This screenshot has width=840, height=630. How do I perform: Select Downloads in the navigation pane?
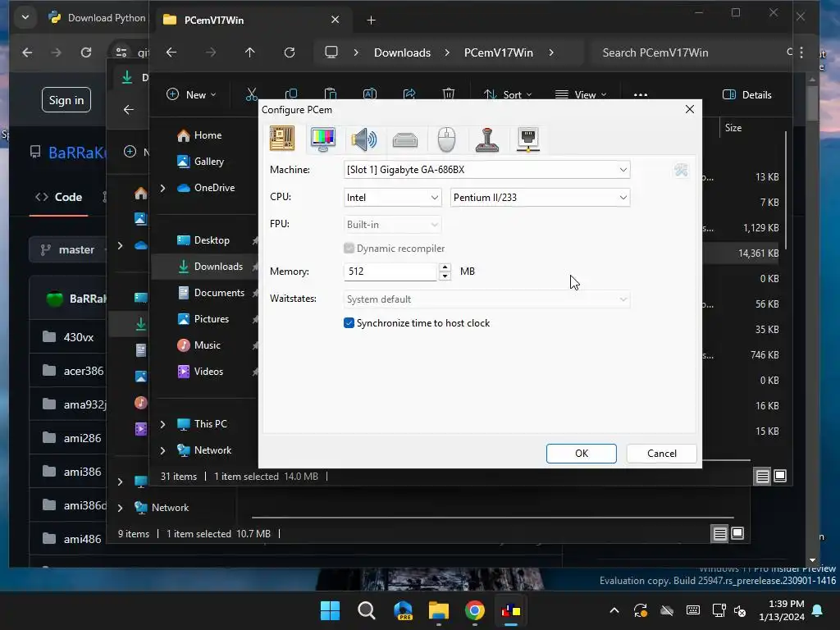point(217,267)
